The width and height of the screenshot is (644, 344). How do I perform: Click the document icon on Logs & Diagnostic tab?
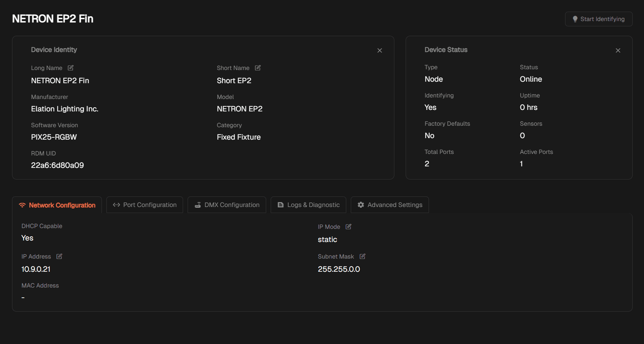pyautogui.click(x=280, y=205)
